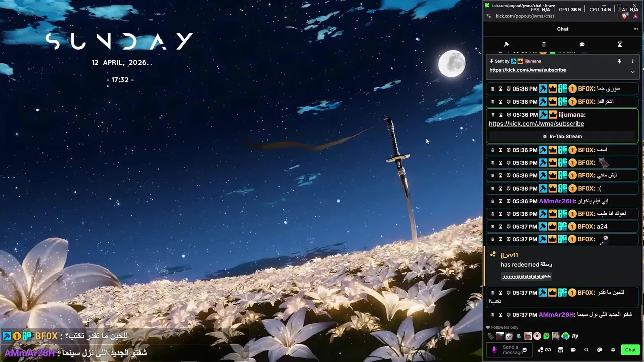Click Brave Rewards triangle icon

click(x=635, y=16)
